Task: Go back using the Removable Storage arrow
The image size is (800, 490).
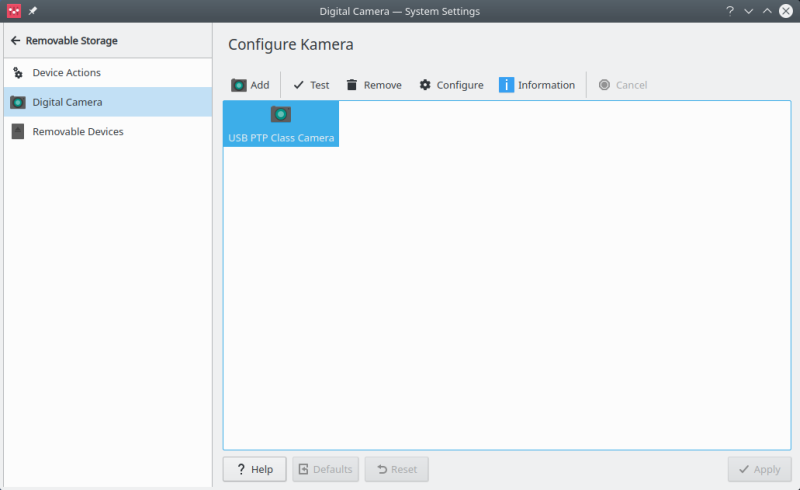Action: point(15,40)
